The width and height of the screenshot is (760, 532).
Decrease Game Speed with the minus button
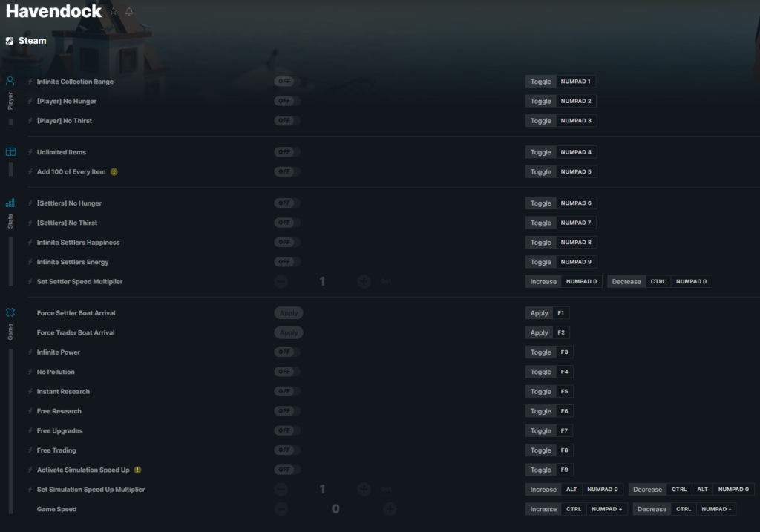[x=281, y=509]
